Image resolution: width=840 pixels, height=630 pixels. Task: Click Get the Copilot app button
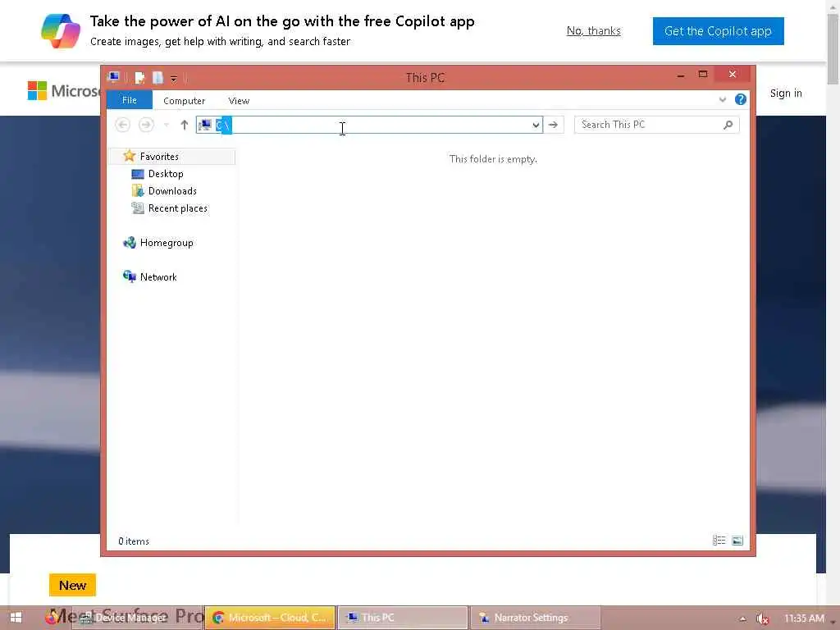[x=718, y=31]
